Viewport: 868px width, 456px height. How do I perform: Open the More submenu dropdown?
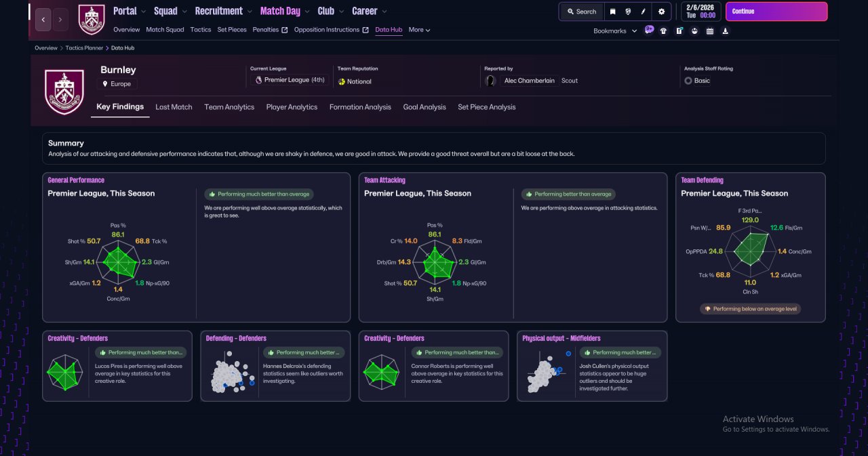click(419, 30)
